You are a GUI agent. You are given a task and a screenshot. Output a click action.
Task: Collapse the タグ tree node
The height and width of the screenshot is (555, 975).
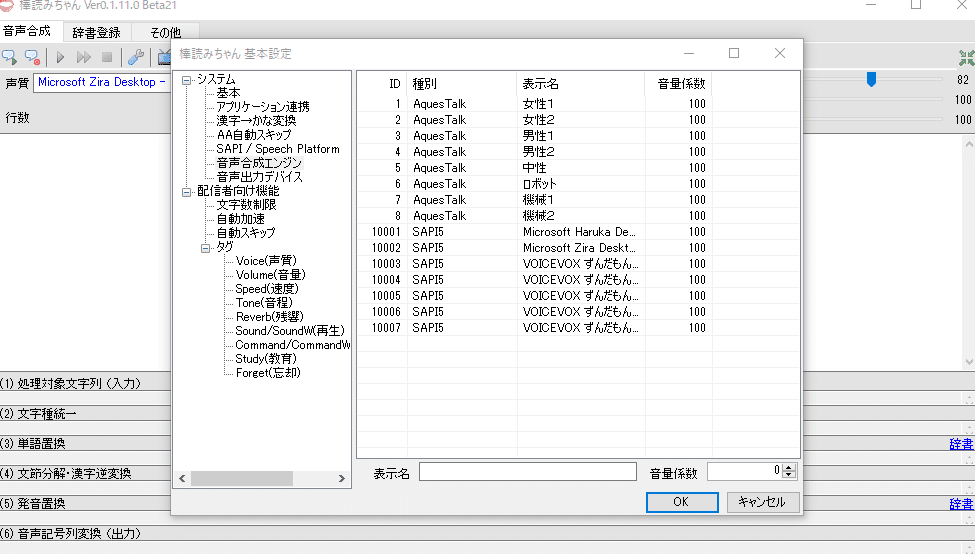tap(205, 248)
